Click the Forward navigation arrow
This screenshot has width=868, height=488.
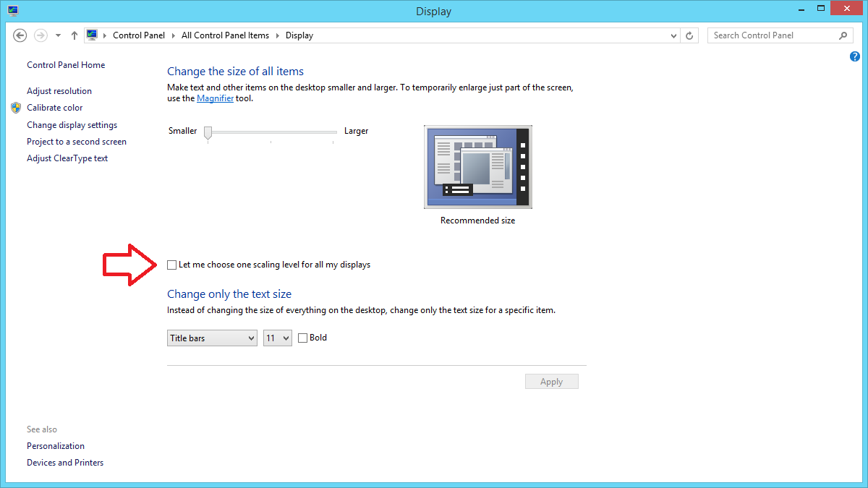tap(41, 35)
